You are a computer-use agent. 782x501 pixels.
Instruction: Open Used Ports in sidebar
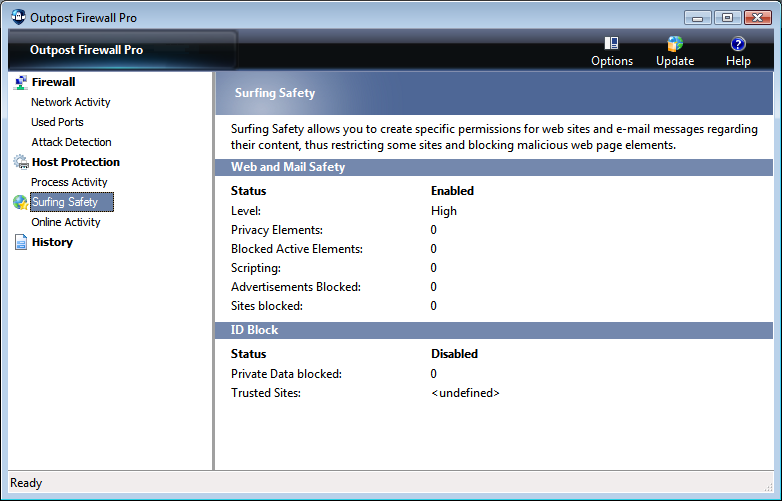tap(57, 122)
